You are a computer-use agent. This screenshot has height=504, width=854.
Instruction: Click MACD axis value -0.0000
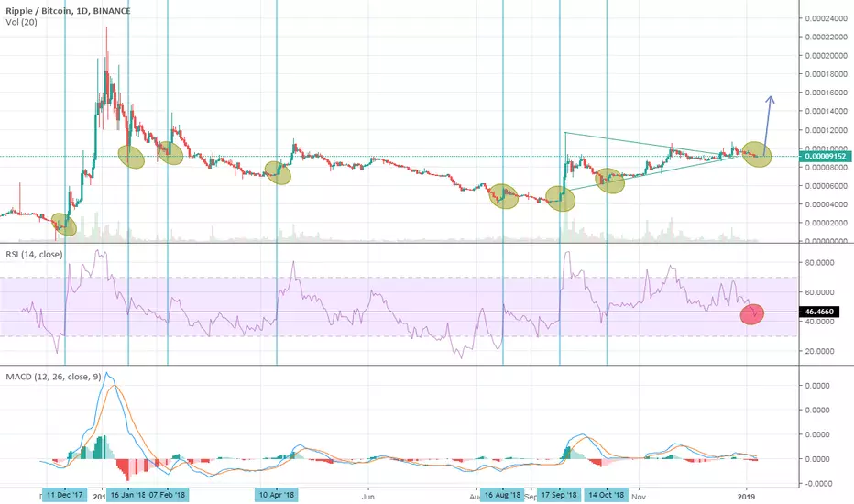click(816, 483)
